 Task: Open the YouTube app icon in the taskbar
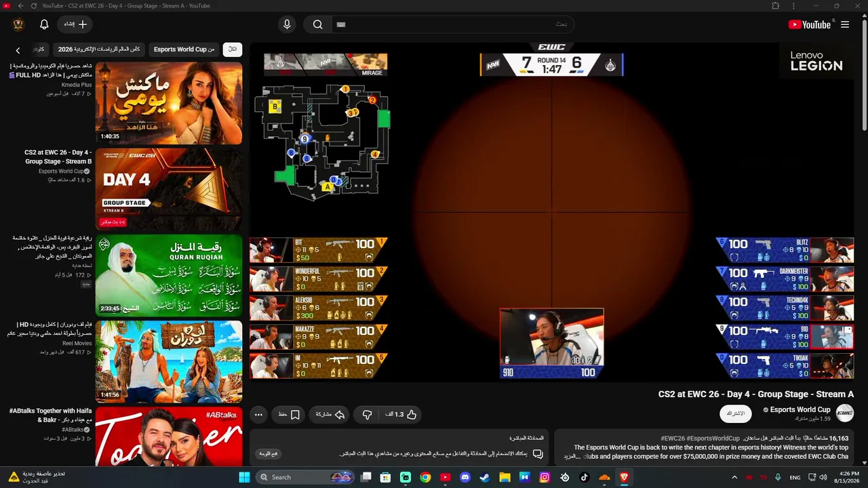tap(446, 477)
